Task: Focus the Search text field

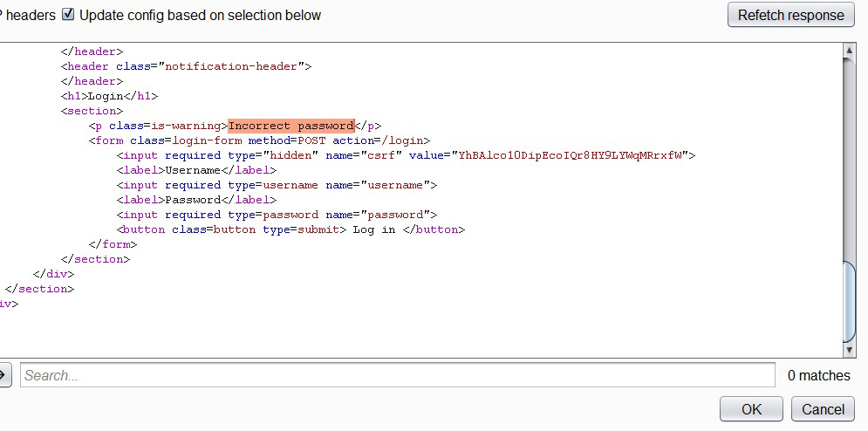Action: click(398, 375)
